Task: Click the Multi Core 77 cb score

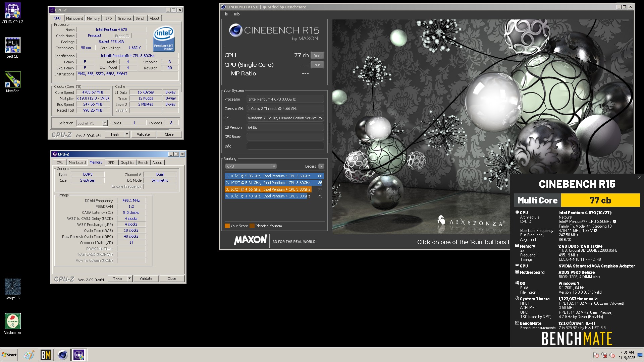Action: point(600,200)
